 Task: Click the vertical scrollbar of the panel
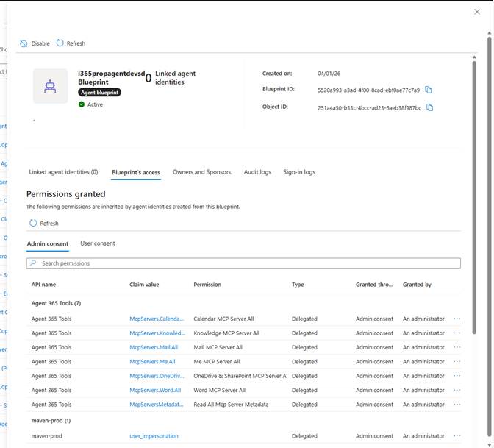point(474,221)
